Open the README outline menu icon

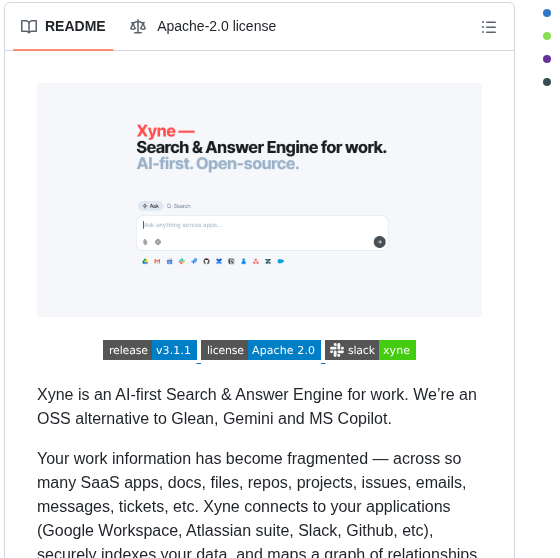(489, 27)
